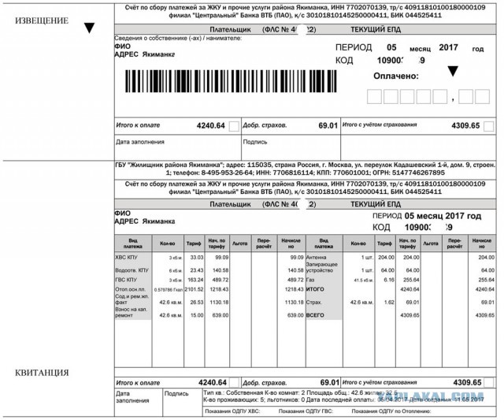Click the Отоп.осн.пл. row label
Screen dimensions: 504x420
pyautogui.click(x=130, y=289)
